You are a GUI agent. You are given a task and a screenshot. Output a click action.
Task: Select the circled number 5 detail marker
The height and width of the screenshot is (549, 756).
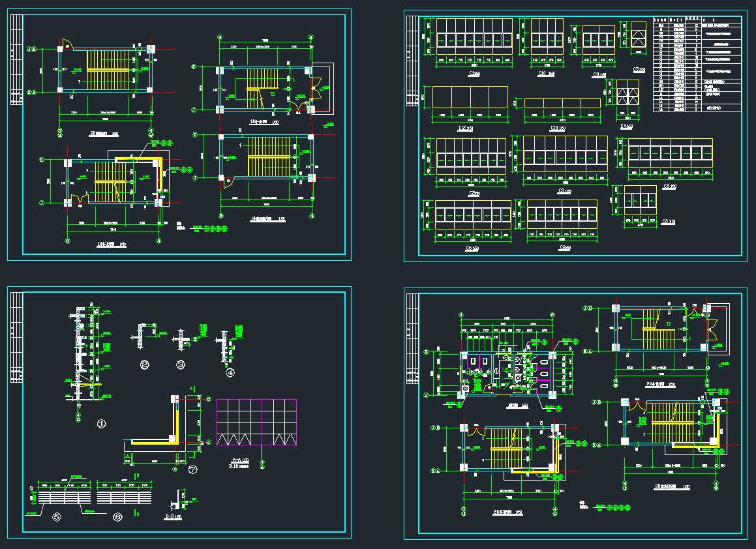click(x=56, y=517)
